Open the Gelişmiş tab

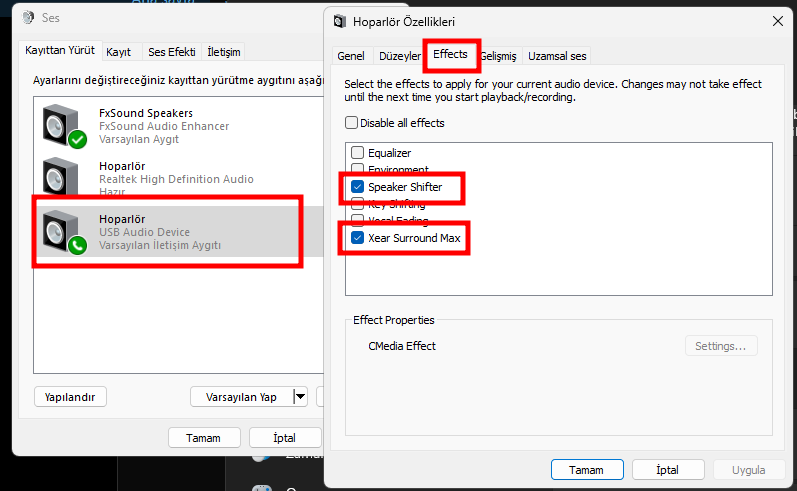click(499, 56)
